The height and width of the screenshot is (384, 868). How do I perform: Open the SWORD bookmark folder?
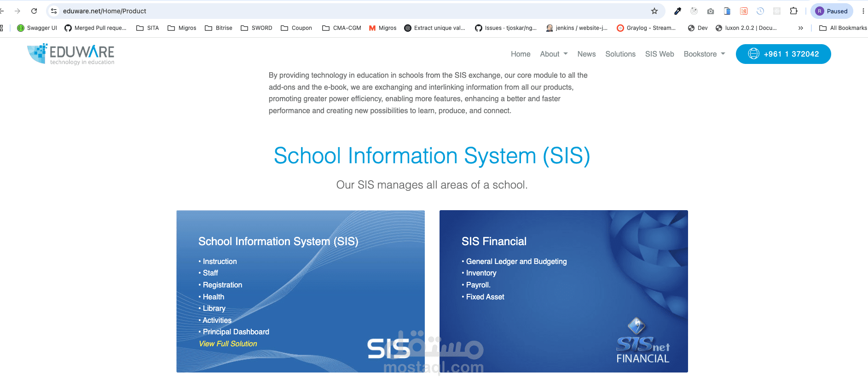click(256, 28)
